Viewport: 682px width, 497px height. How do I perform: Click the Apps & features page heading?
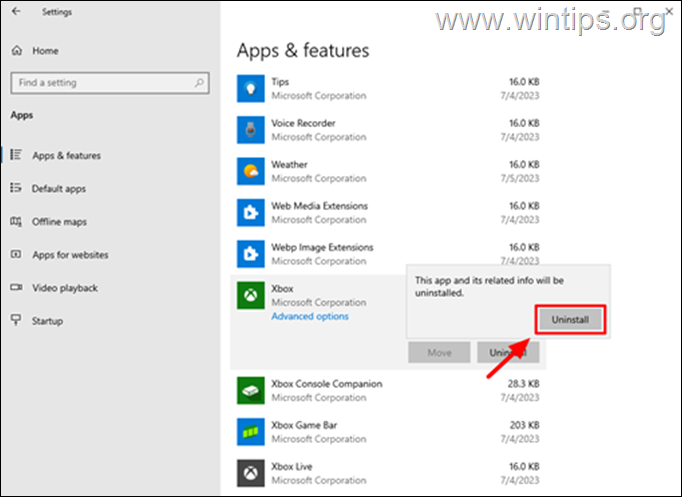(303, 50)
